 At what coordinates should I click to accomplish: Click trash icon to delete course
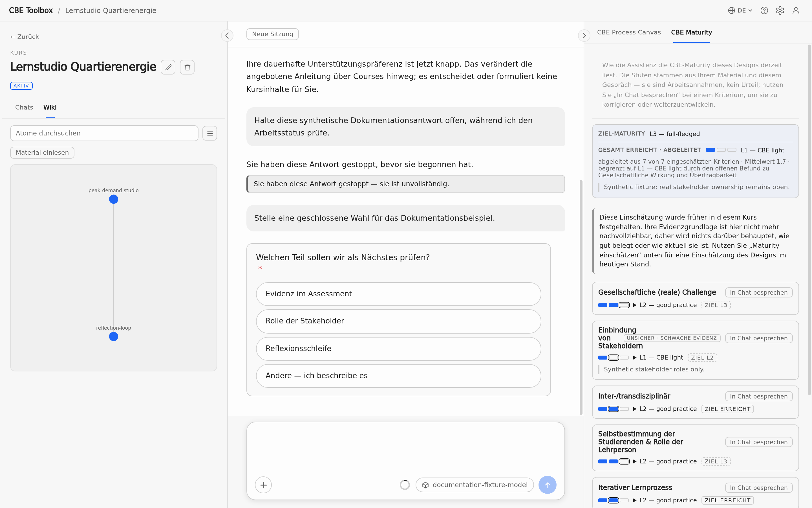tap(187, 67)
